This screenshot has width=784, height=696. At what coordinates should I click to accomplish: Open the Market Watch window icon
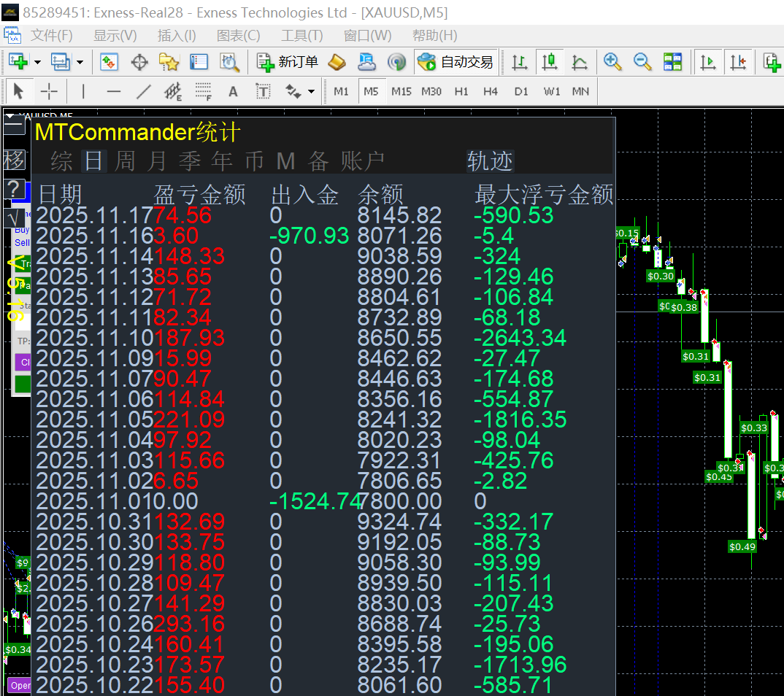click(x=109, y=62)
